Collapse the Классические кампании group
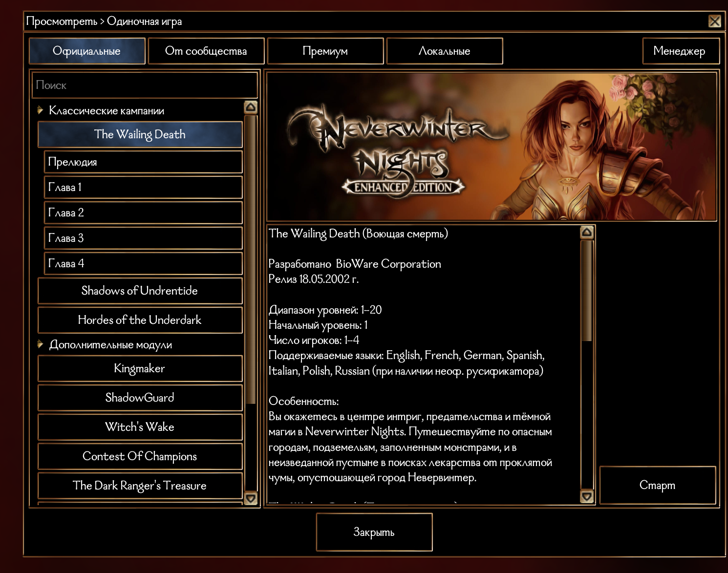This screenshot has width=728, height=573. click(x=41, y=110)
